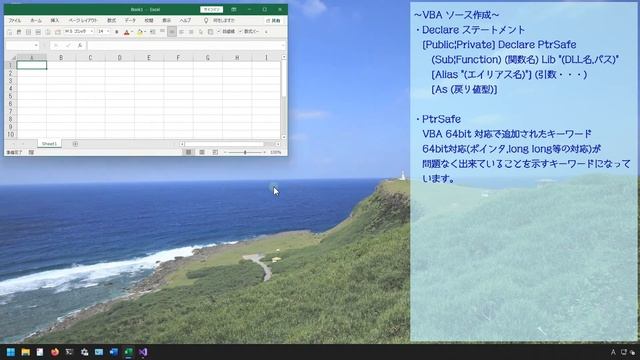Click the IME A indicator in tray
This screenshot has height=360, width=640.
(613, 352)
